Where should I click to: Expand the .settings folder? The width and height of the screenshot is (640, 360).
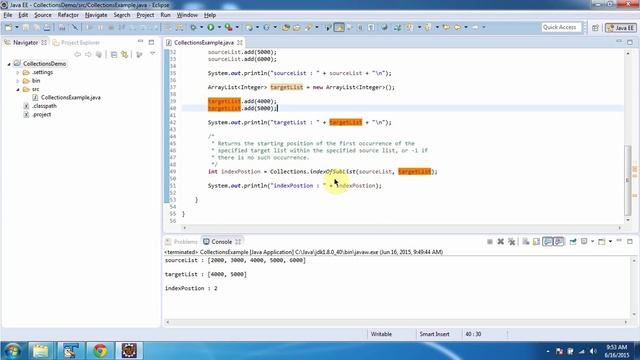click(18, 73)
